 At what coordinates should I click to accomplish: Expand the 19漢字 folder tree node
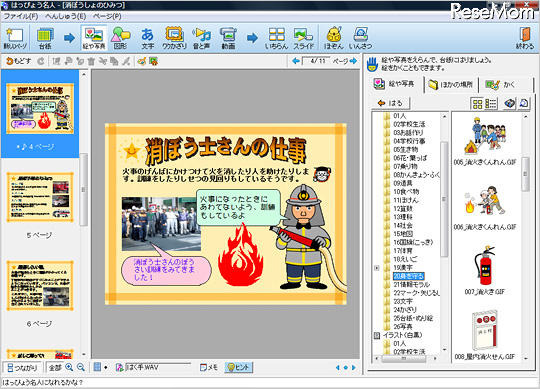(376, 267)
